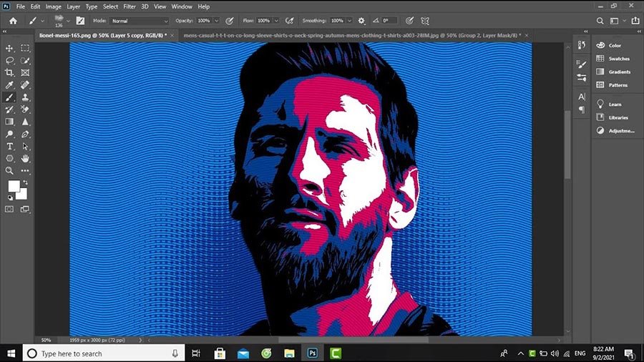This screenshot has height=362, width=644.
Task: Select the History Brush tool
Action: [9, 109]
